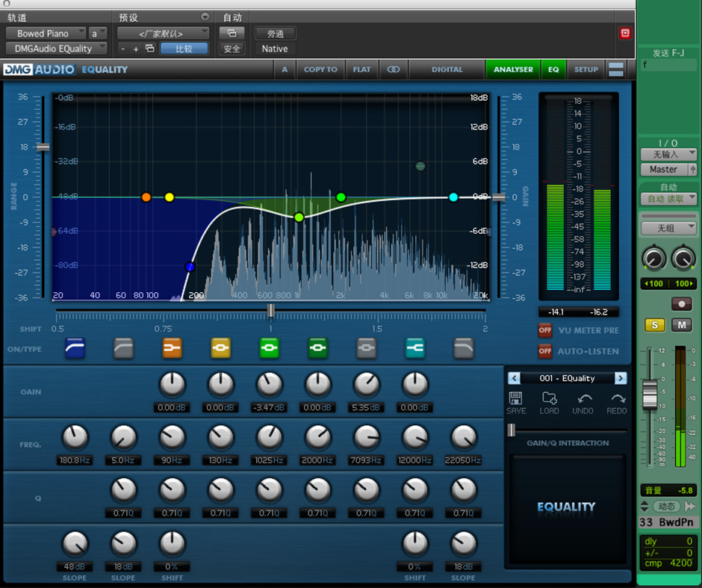
Task: Toggle AUTO-LISTEN off switch
Action: coord(545,351)
